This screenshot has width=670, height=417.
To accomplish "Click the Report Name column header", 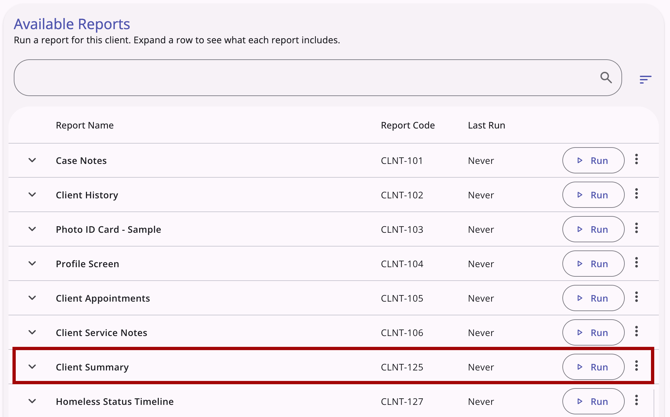I will (x=85, y=125).
